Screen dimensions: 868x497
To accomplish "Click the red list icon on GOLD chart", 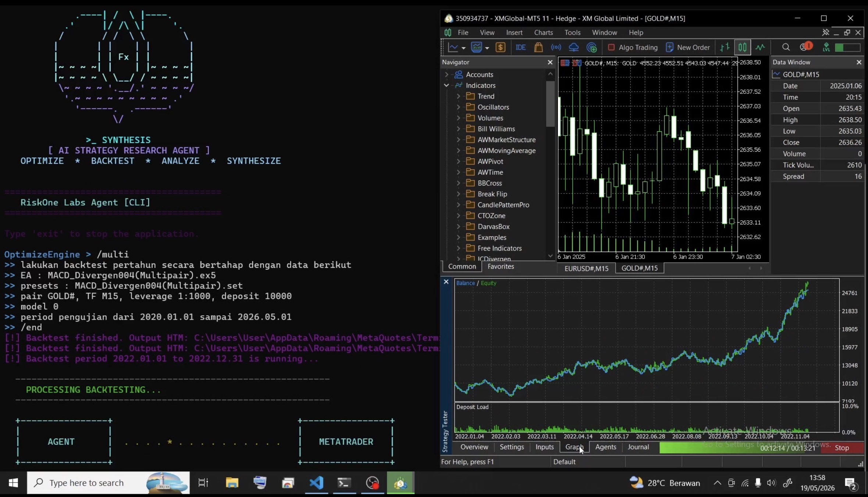I will [x=565, y=63].
